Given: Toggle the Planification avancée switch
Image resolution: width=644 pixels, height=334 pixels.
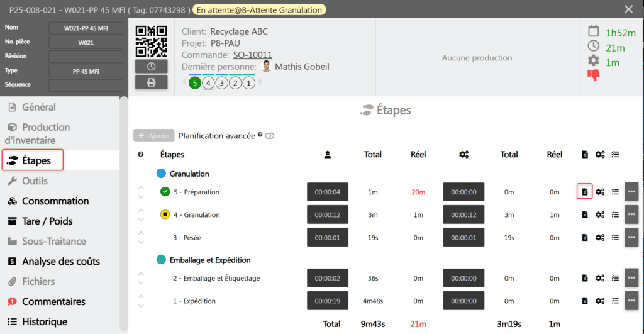Looking at the screenshot, I should point(270,136).
